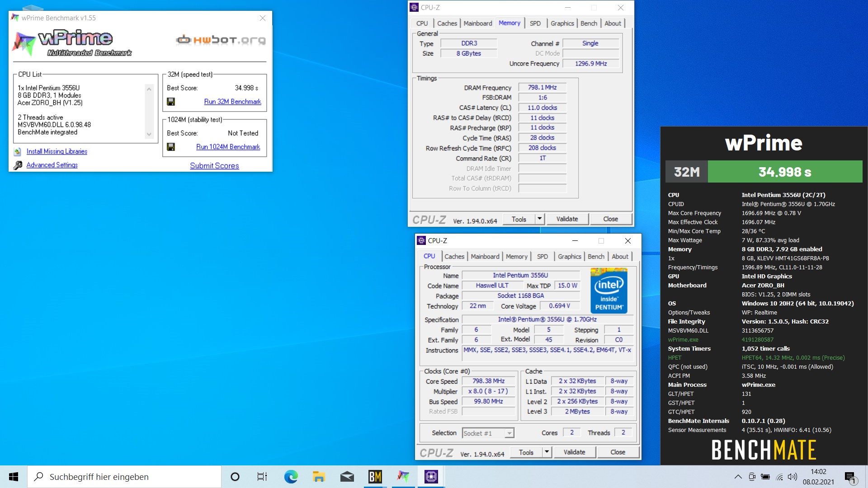Launch Microsoft Edge from the taskbar
The height and width of the screenshot is (488, 868).
(x=291, y=477)
